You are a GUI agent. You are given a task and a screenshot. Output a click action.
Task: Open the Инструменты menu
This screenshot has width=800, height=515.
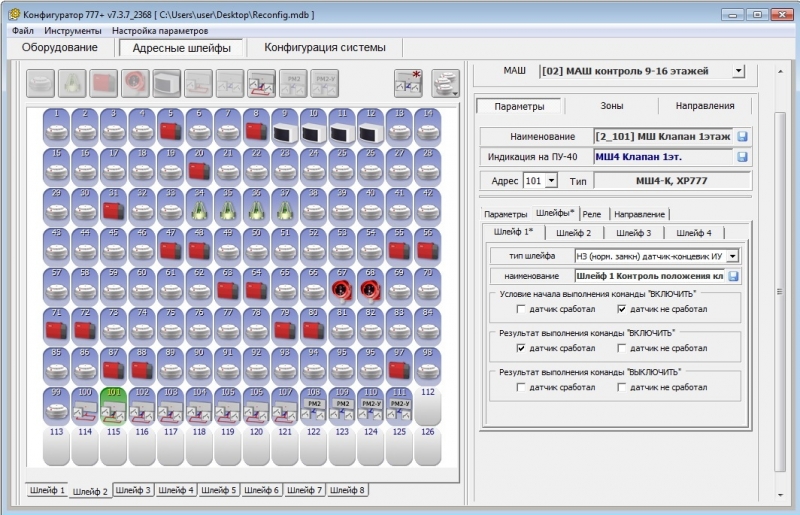[x=71, y=31]
